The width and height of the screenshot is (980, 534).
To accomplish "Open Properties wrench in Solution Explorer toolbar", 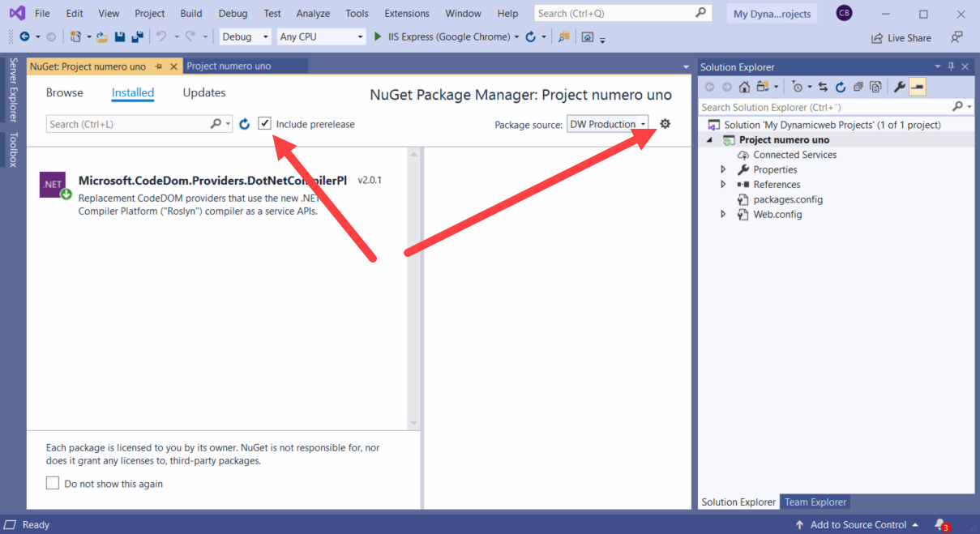I will 900,87.
